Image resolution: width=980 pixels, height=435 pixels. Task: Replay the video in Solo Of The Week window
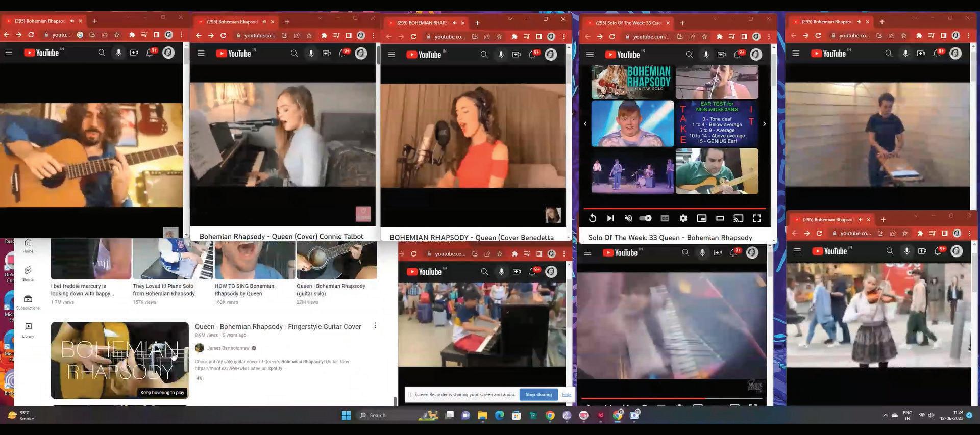(592, 218)
